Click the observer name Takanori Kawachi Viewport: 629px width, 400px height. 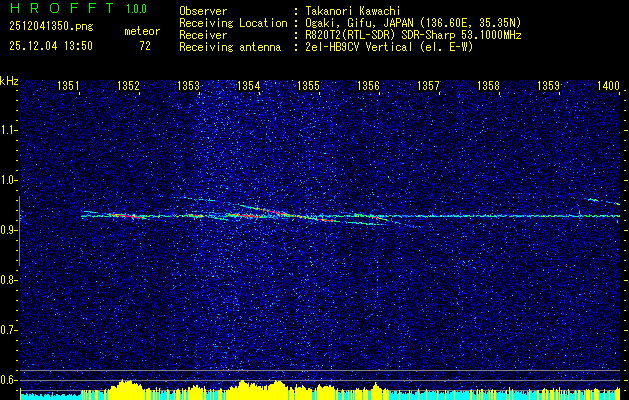click(353, 11)
